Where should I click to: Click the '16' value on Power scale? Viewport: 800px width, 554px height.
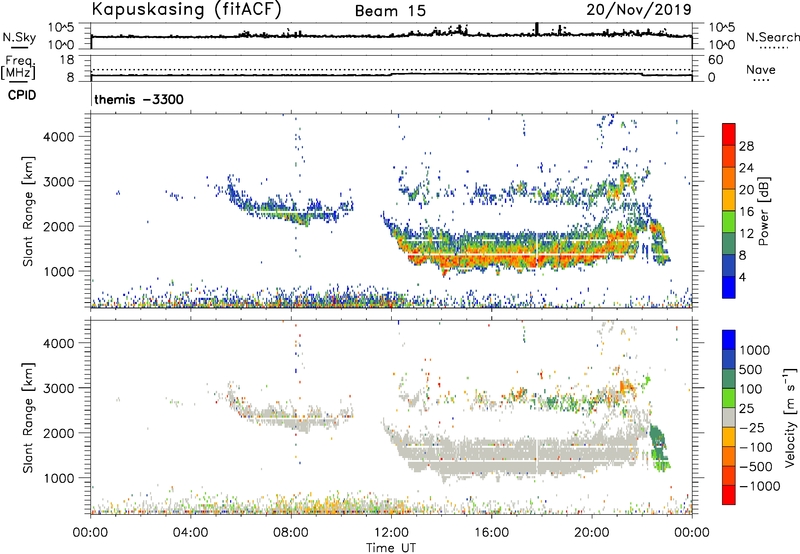[x=746, y=212]
